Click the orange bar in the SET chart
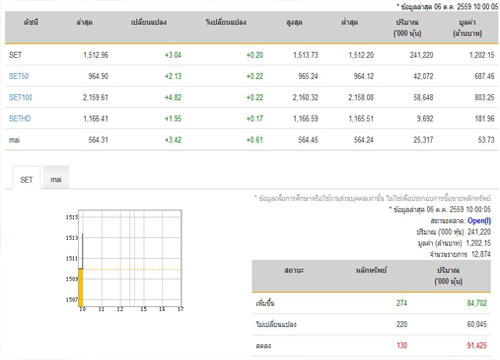The width and height of the screenshot is (500, 360). [x=81, y=287]
